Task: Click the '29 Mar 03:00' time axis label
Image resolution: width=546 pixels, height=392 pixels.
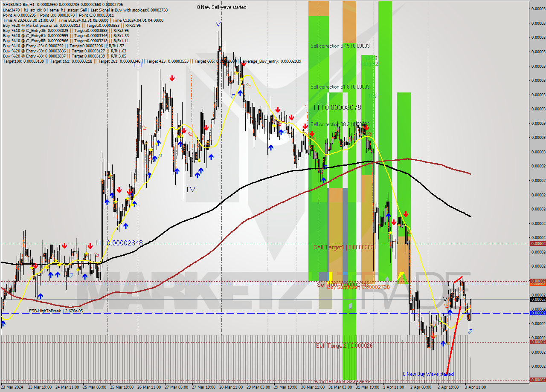Action: (258, 387)
